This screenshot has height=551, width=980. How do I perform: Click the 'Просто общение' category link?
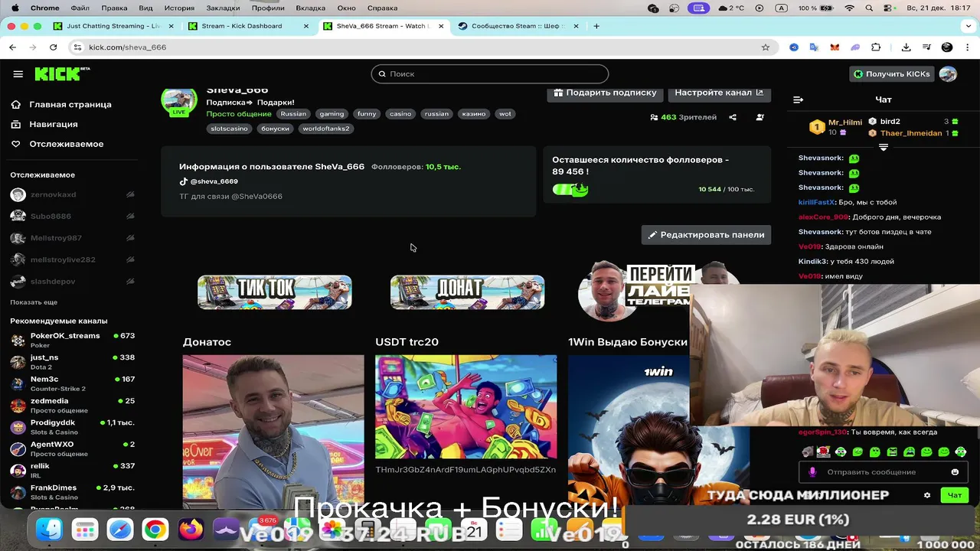pos(239,114)
